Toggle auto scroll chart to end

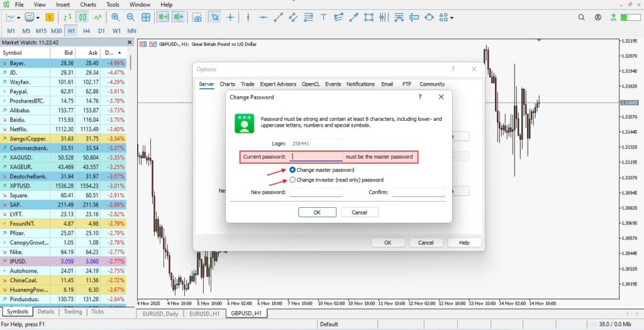(164, 17)
